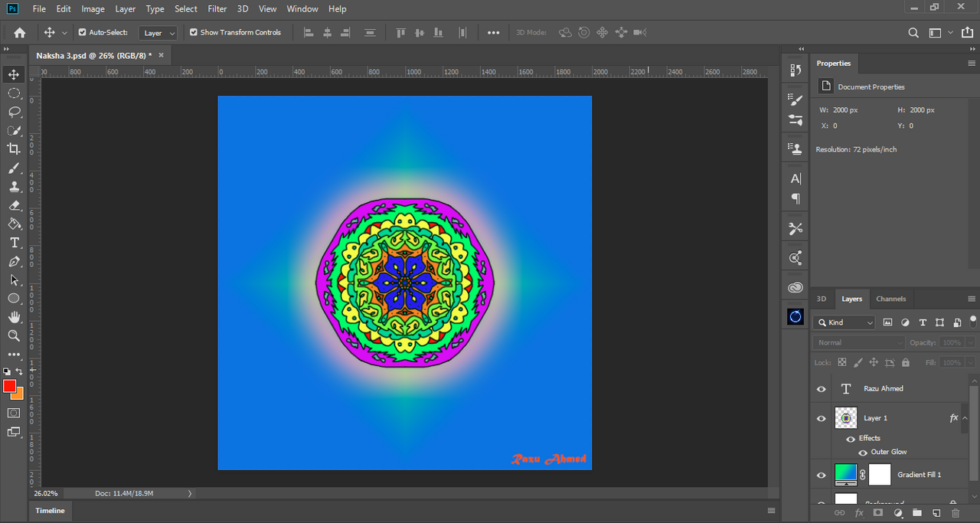Viewport: 980px width, 523px height.
Task: Disable Show Transform Controls checkbox
Action: click(194, 33)
